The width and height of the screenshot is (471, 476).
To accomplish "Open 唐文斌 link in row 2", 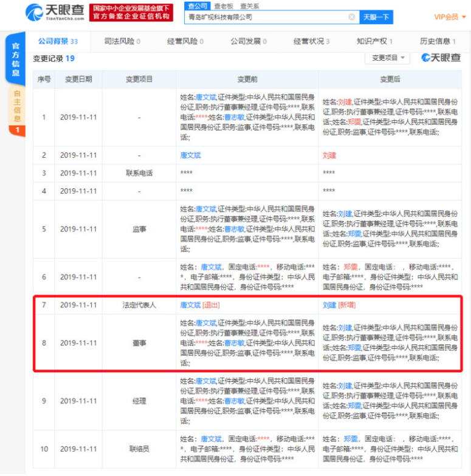I will tap(191, 155).
